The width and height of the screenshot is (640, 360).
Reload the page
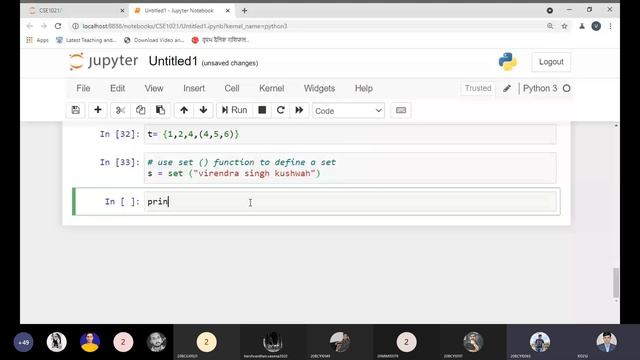coord(58,26)
